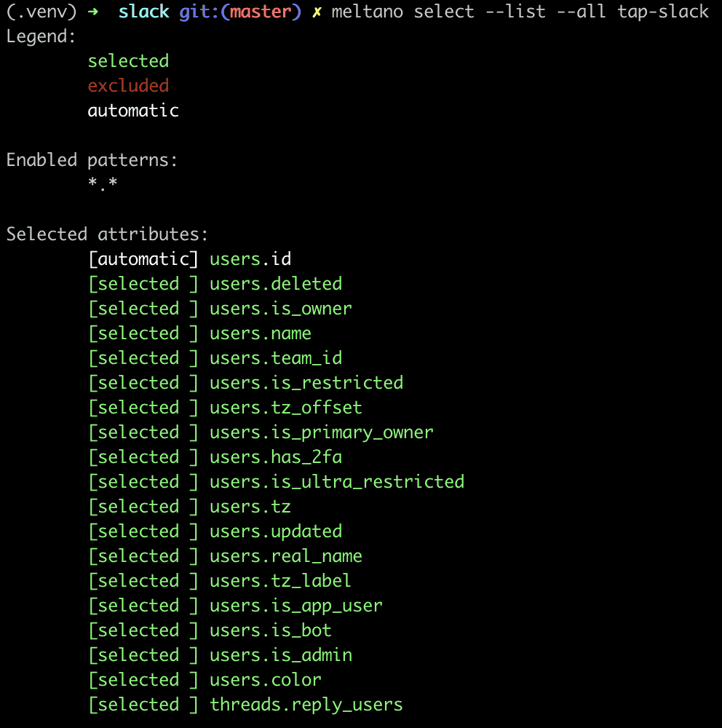Click the users.has_2fa attribute
This screenshot has height=728, width=722.
(x=275, y=457)
